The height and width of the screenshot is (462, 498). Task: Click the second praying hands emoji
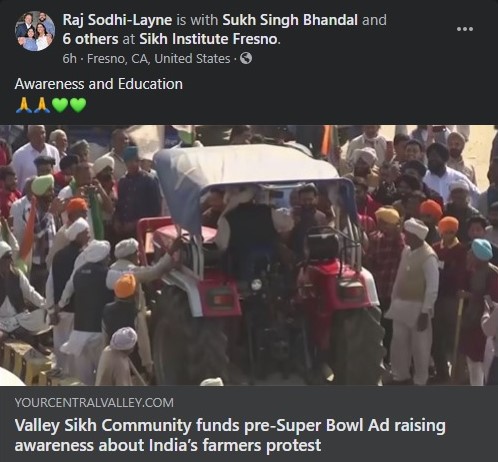pos(42,105)
